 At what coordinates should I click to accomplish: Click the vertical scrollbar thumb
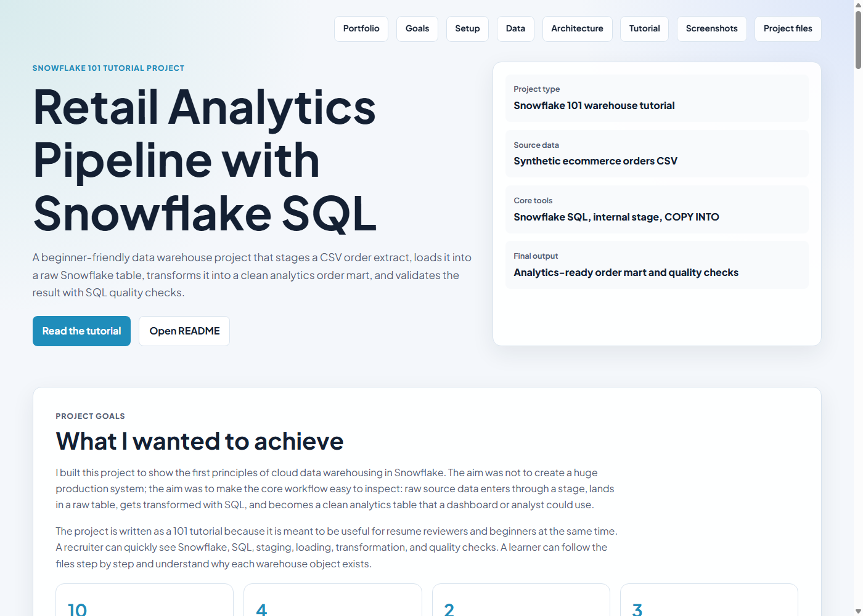pos(858,39)
